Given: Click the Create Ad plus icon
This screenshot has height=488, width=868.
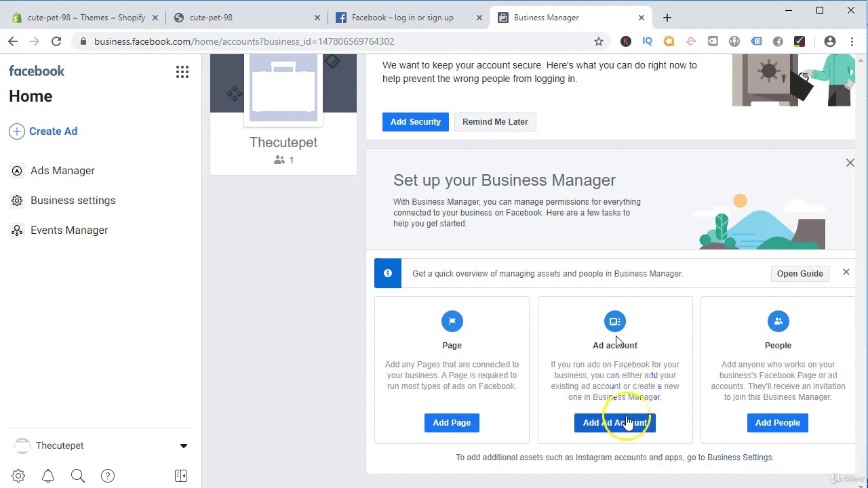Looking at the screenshot, I should (17, 131).
